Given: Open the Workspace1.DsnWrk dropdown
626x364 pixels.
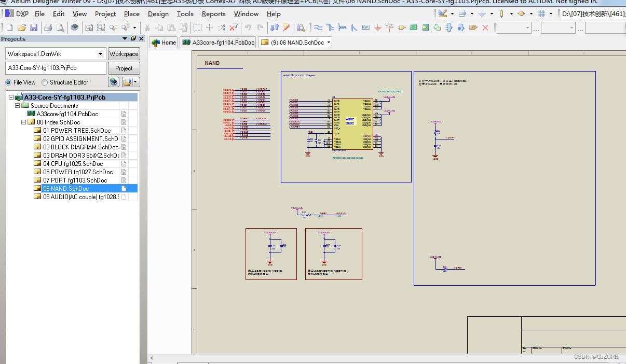Looking at the screenshot, I should [100, 54].
